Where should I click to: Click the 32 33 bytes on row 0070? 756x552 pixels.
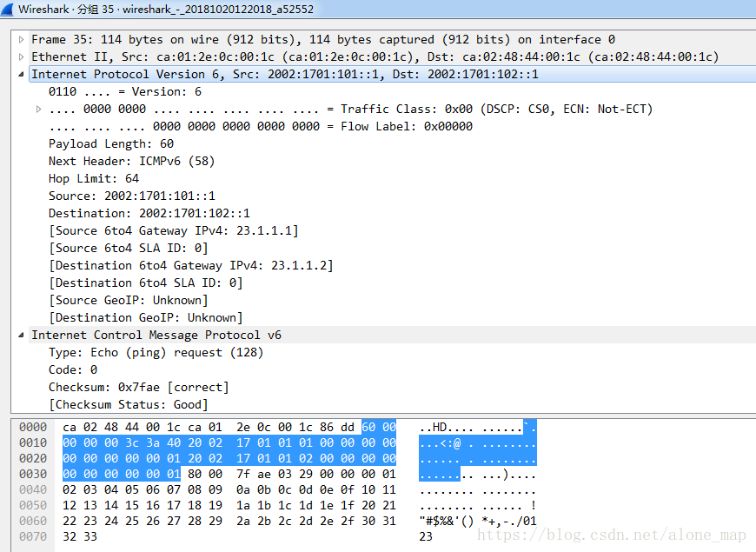pyautogui.click(x=80, y=536)
